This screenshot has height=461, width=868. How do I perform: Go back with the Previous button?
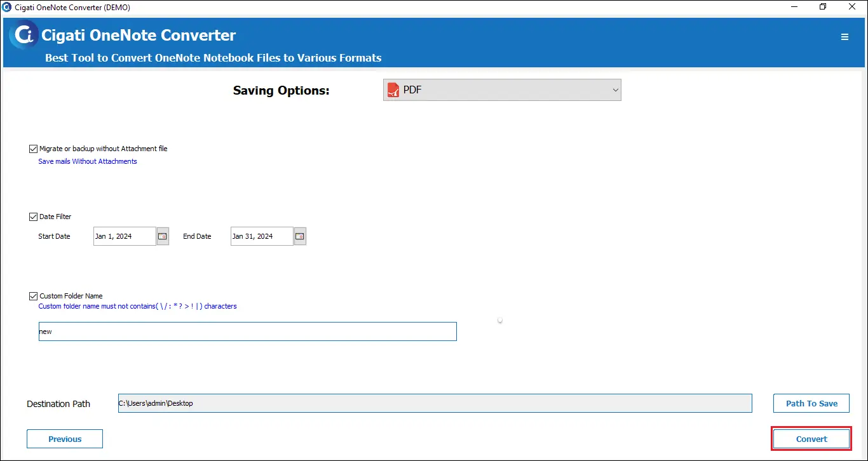click(x=65, y=439)
